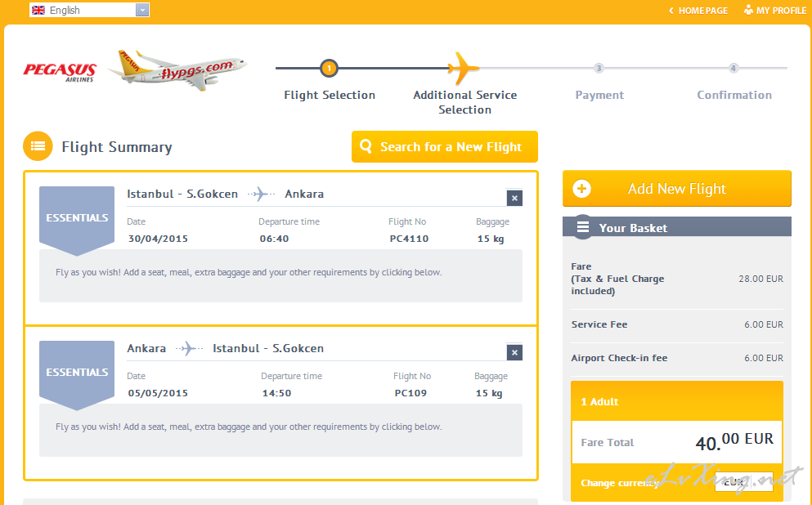Viewport: 812px width, 505px height.
Task: Select step 3 Payment circle
Action: [599, 69]
